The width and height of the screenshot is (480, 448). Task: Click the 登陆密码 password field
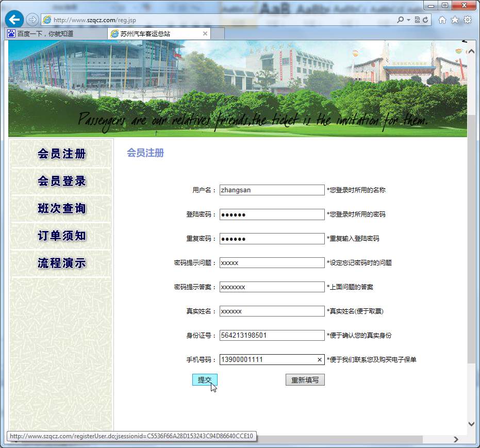[x=272, y=214]
